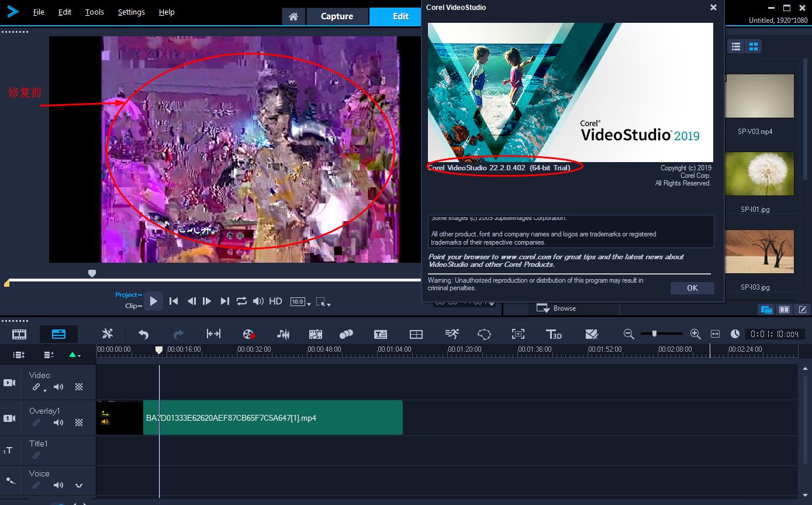Select the Timeline View icon
The width and height of the screenshot is (812, 505).
59,334
